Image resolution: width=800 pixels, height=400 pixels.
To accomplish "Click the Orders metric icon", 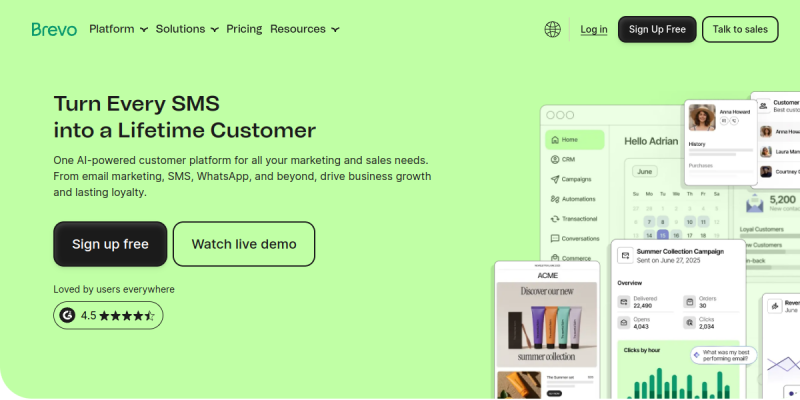I will tap(689, 302).
